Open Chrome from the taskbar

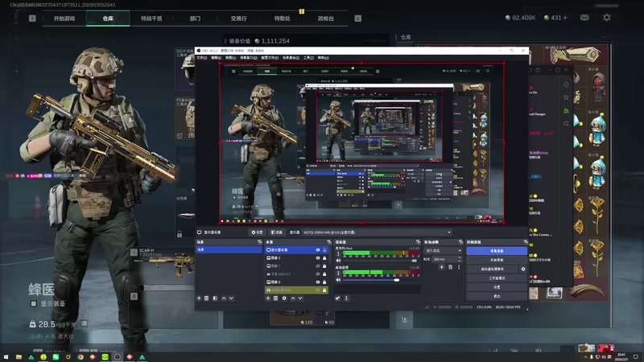coord(80,357)
